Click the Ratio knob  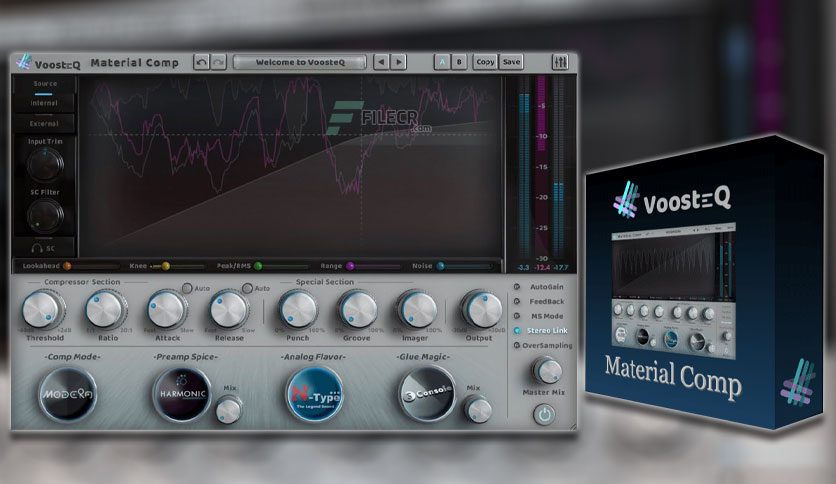[x=105, y=310]
